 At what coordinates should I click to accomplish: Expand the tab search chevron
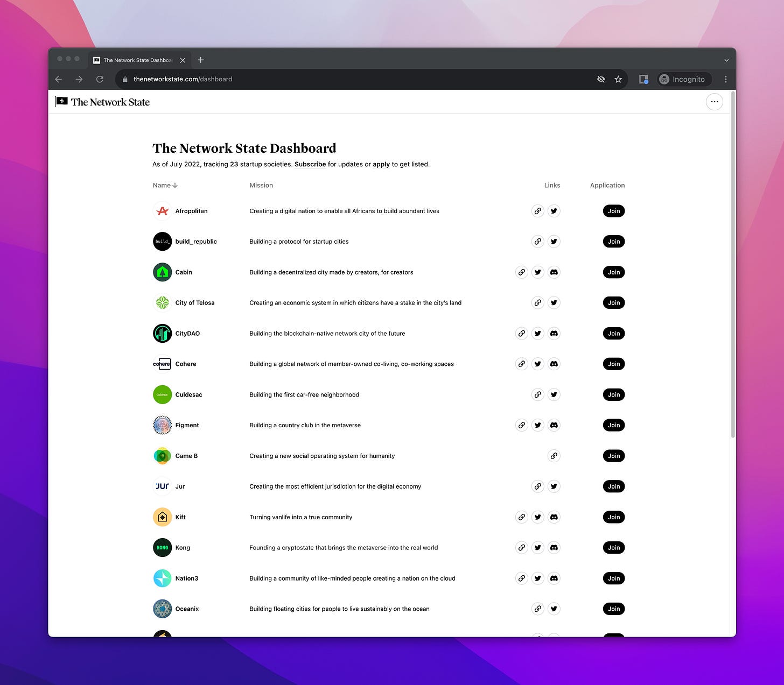[x=726, y=60]
